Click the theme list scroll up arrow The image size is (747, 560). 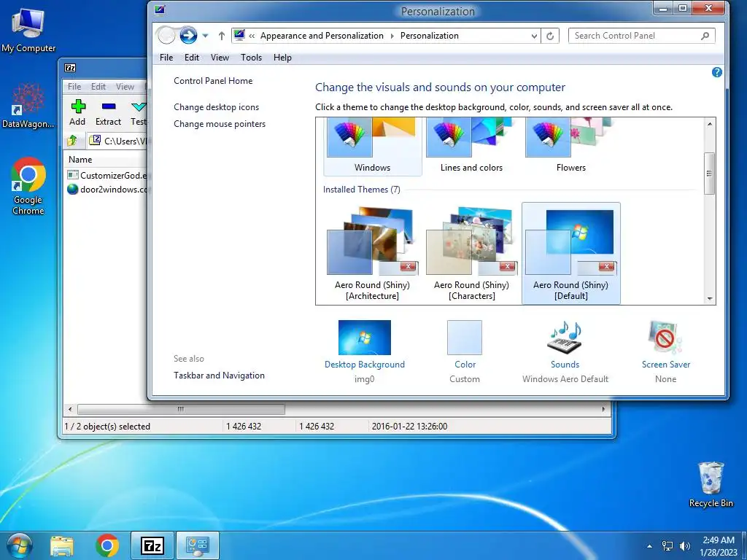pyautogui.click(x=709, y=124)
